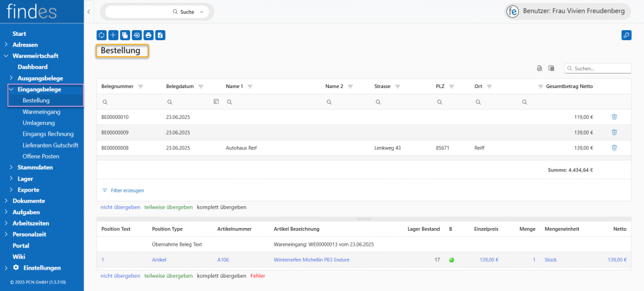Add a new Bestellung with the plus icon
Screen dimensions: 644x291
(x=113, y=35)
